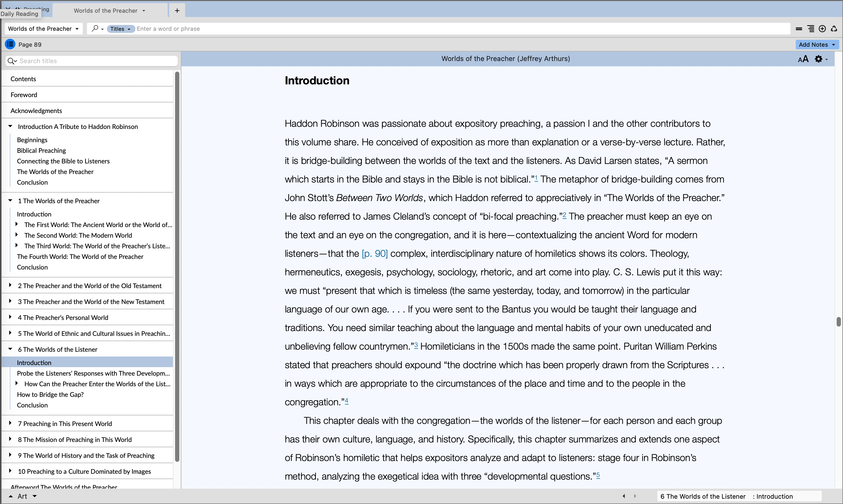Open footnote 5 after 'developmental questions'

tap(598, 475)
